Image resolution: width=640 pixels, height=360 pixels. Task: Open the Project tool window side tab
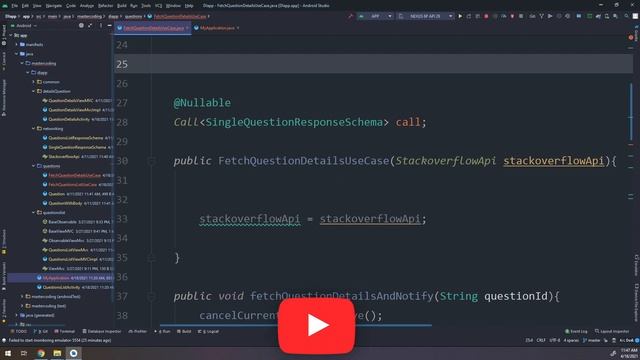point(4,35)
